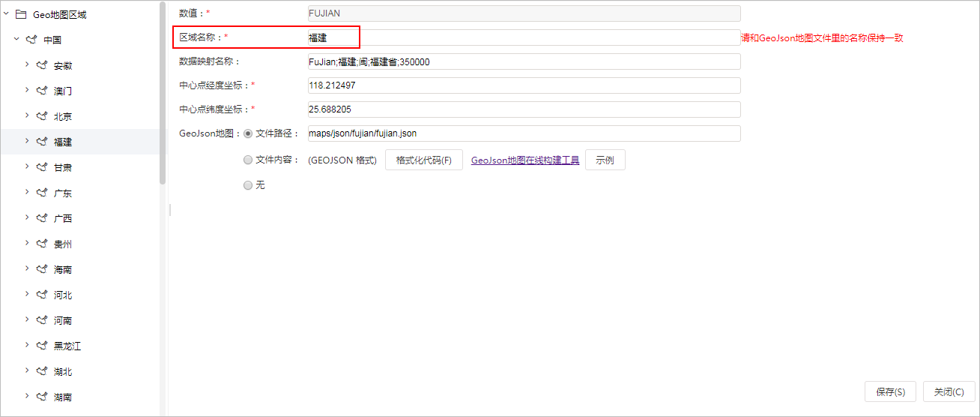Click the map icon beside 澳门

[x=42, y=91]
